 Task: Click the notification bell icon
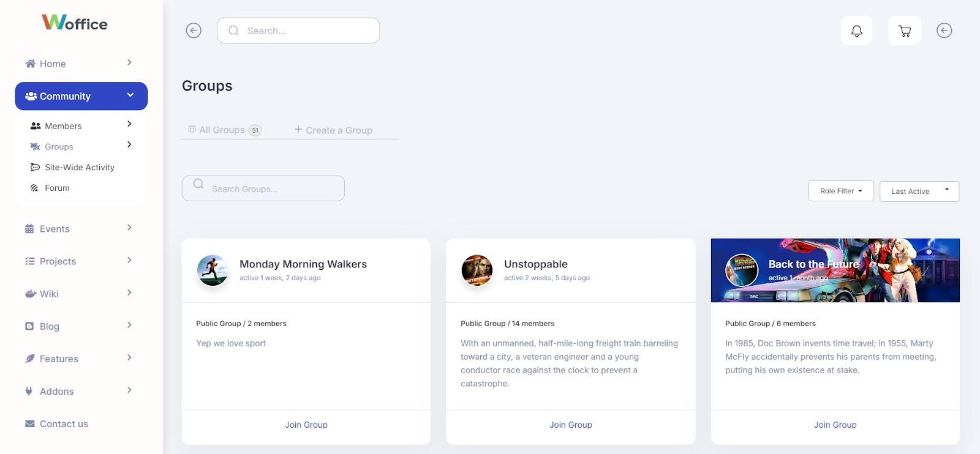[856, 31]
